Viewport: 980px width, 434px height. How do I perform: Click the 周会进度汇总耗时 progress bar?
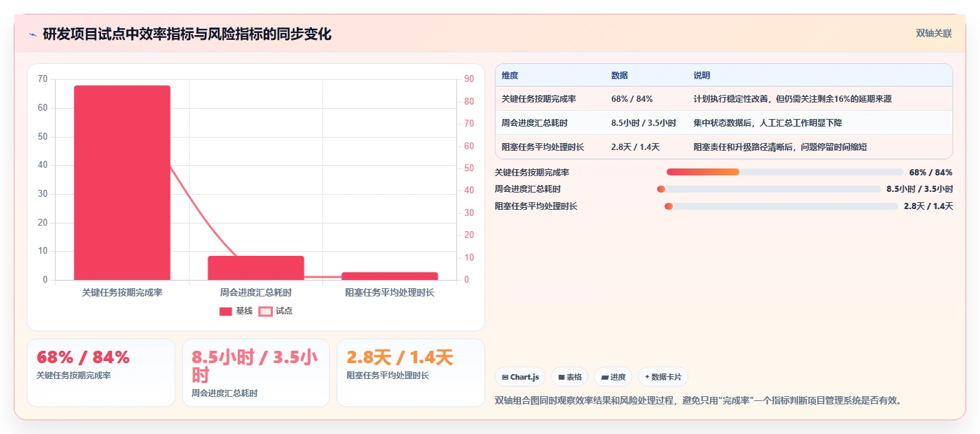coord(768,189)
